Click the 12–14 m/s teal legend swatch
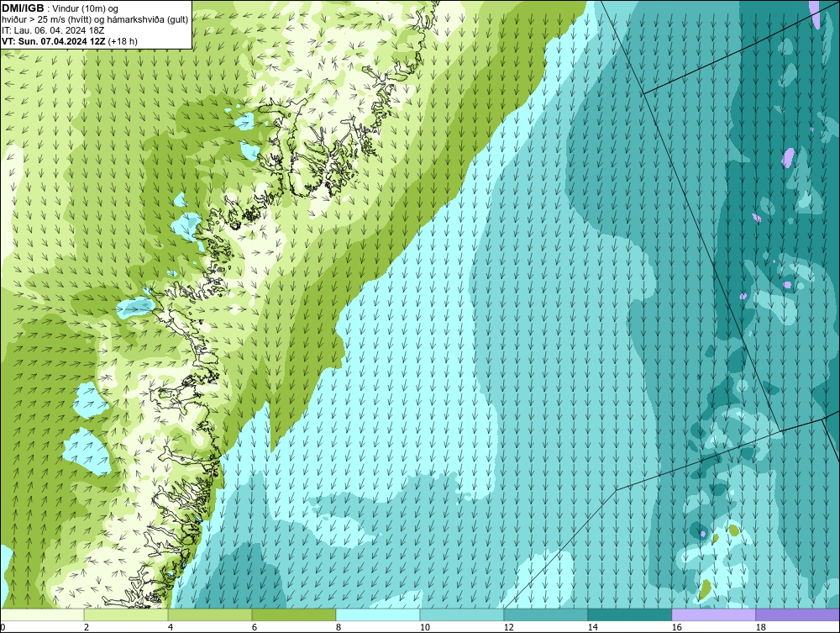 coord(545,615)
